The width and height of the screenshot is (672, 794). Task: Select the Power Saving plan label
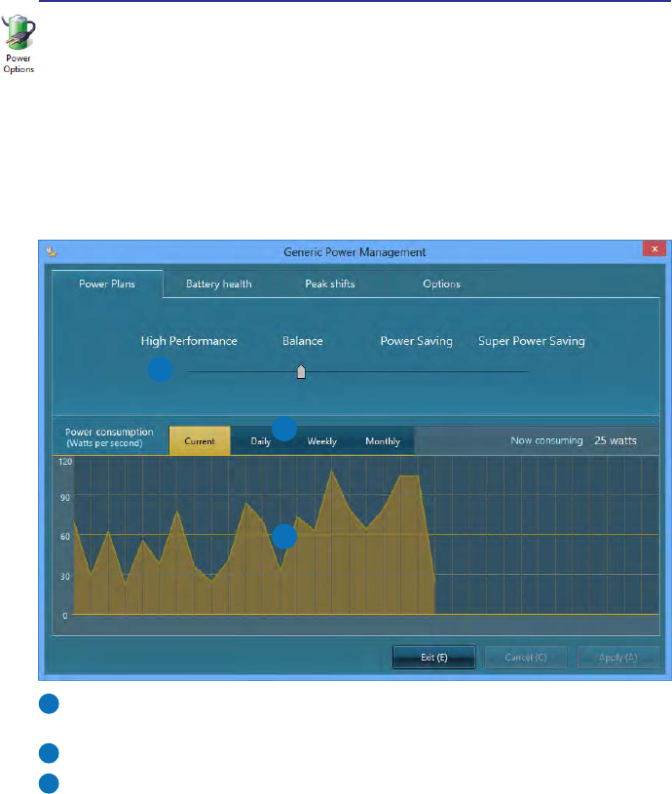(416, 341)
